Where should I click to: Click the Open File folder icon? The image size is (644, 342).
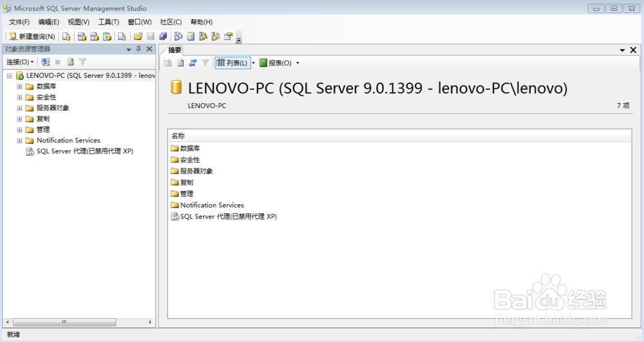pyautogui.click(x=138, y=37)
